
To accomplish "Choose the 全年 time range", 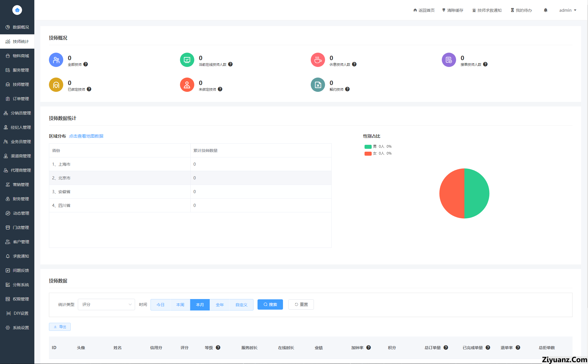I will tap(219, 305).
